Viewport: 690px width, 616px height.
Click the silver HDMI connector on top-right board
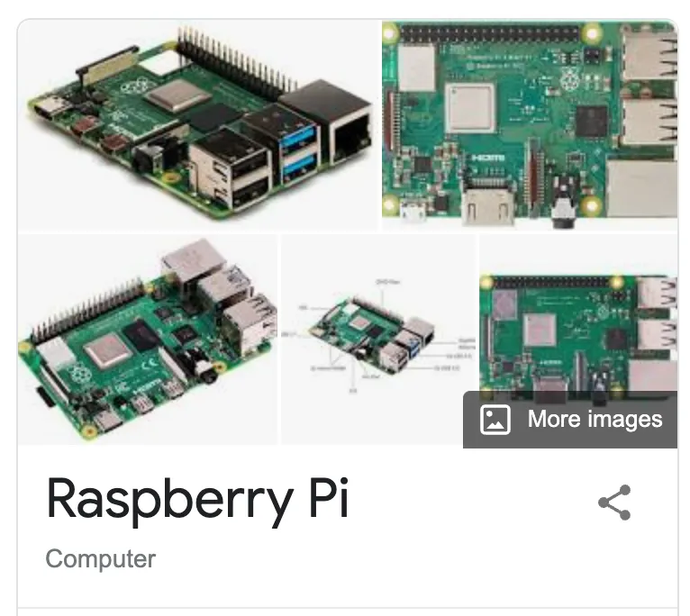pos(487,206)
